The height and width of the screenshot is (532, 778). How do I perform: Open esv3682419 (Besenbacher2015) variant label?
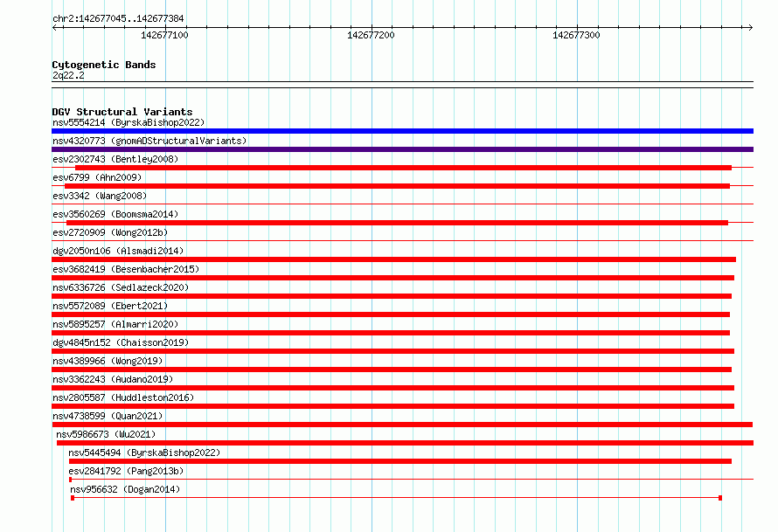coord(126,269)
